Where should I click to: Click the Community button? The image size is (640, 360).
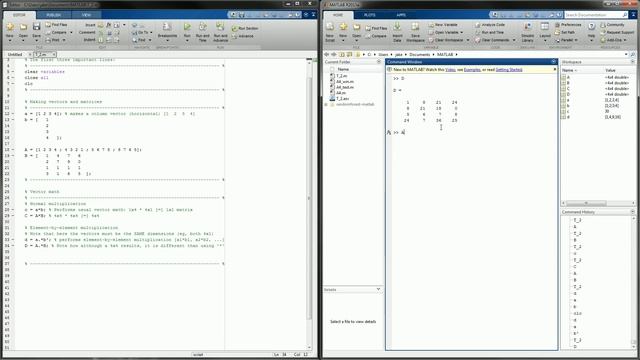click(x=612, y=25)
